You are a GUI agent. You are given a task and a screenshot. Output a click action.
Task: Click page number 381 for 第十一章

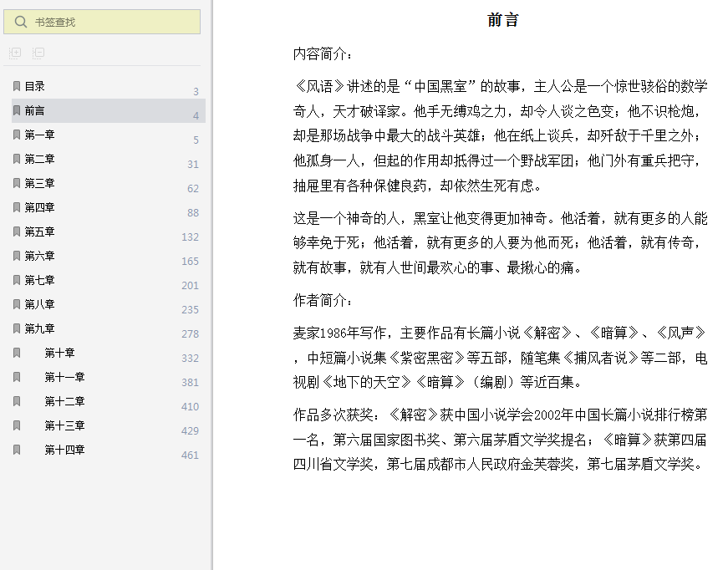(191, 383)
